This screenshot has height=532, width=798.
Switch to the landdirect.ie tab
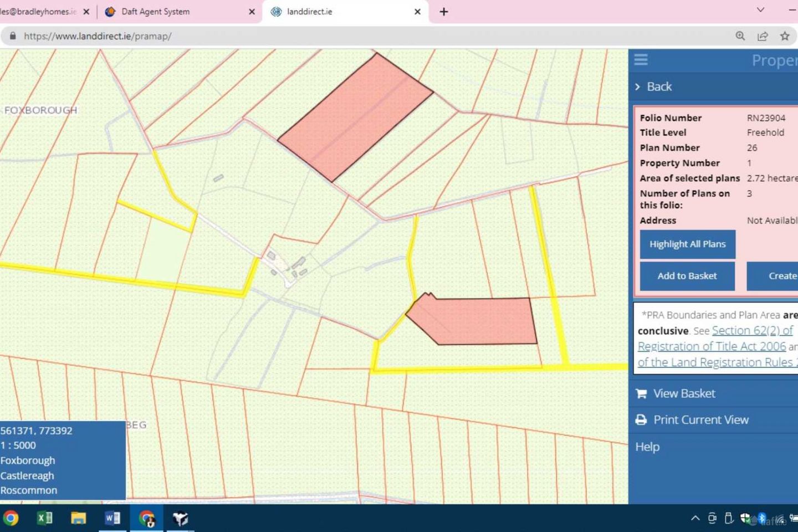click(309, 12)
